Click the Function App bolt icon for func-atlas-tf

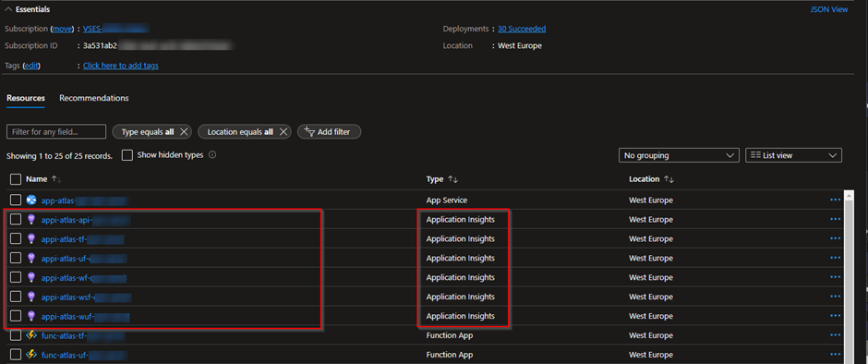coord(31,335)
